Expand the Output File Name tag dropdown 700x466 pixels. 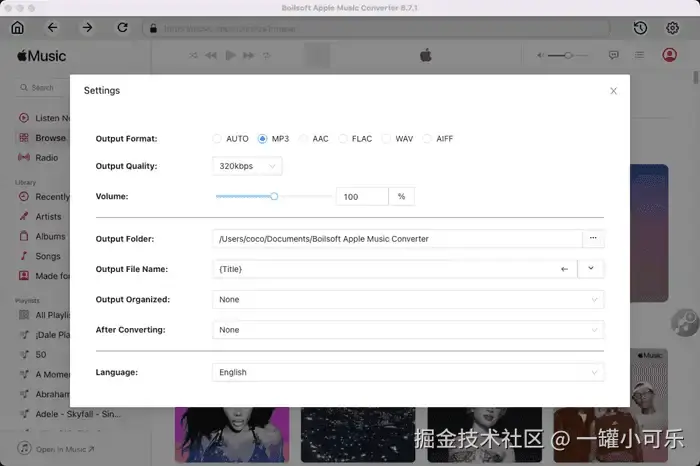tap(591, 269)
